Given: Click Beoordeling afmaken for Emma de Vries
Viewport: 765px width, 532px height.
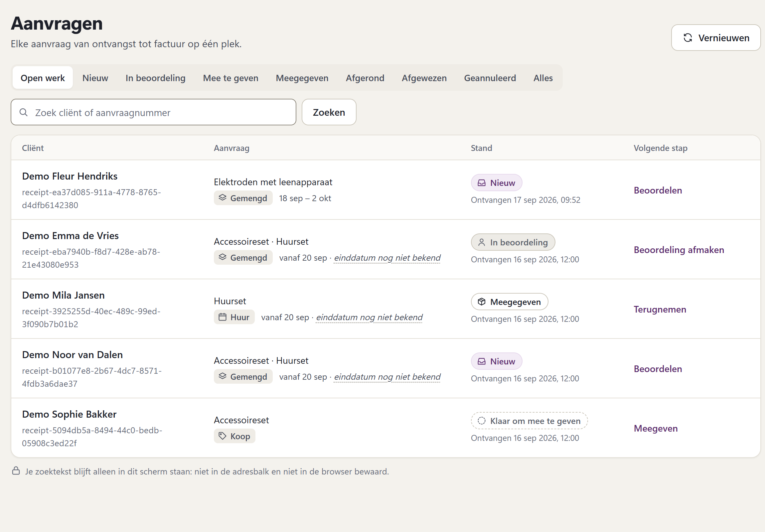Looking at the screenshot, I should [679, 250].
